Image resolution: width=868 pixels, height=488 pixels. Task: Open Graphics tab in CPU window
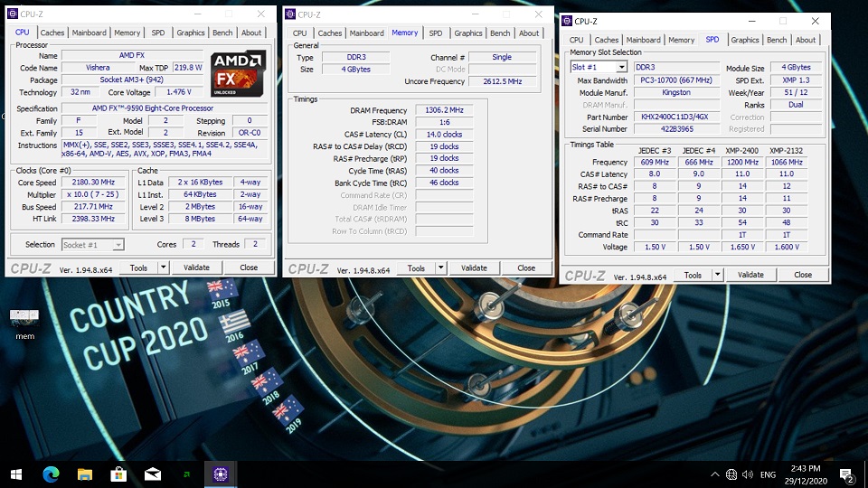coord(191,33)
